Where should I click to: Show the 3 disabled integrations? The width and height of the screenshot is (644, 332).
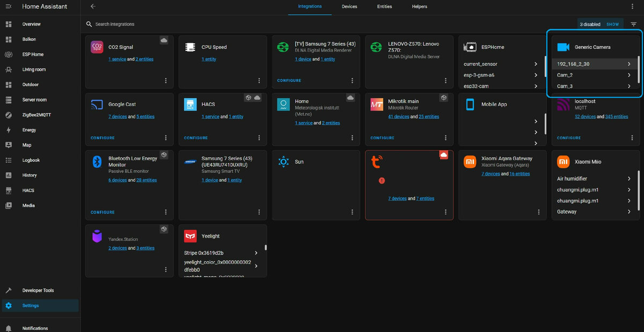pyautogui.click(x=612, y=24)
